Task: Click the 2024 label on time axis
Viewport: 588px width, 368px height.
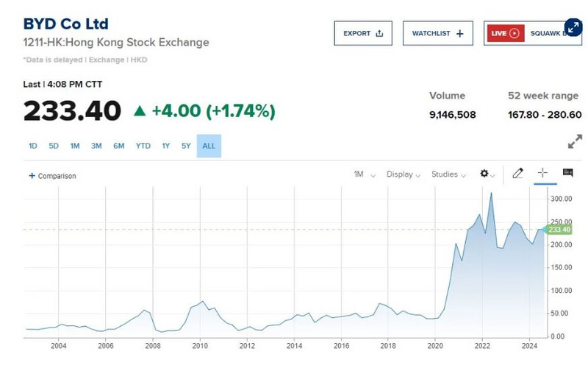Action: pyautogui.click(x=529, y=345)
